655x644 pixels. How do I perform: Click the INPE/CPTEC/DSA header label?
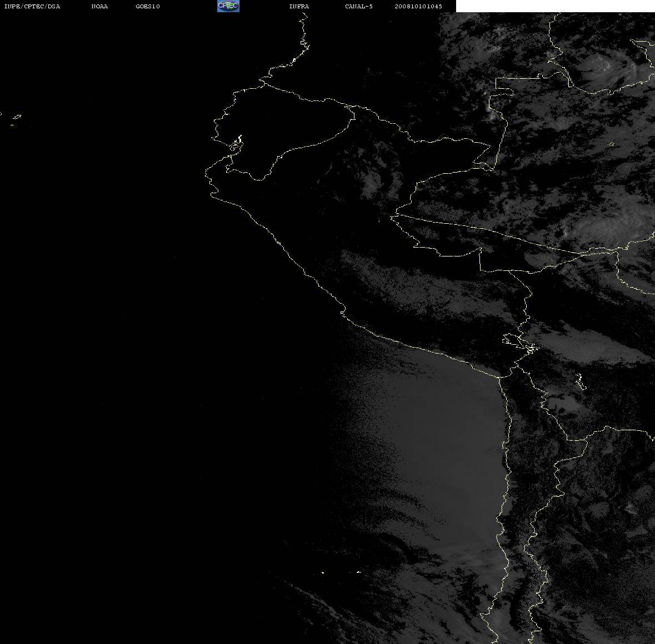(32, 6)
